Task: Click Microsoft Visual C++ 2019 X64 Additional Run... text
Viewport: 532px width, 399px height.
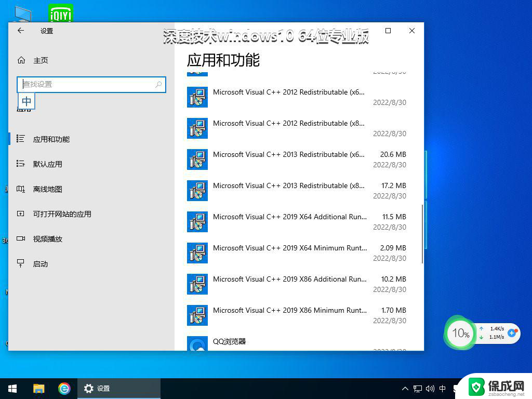Action: (290, 217)
